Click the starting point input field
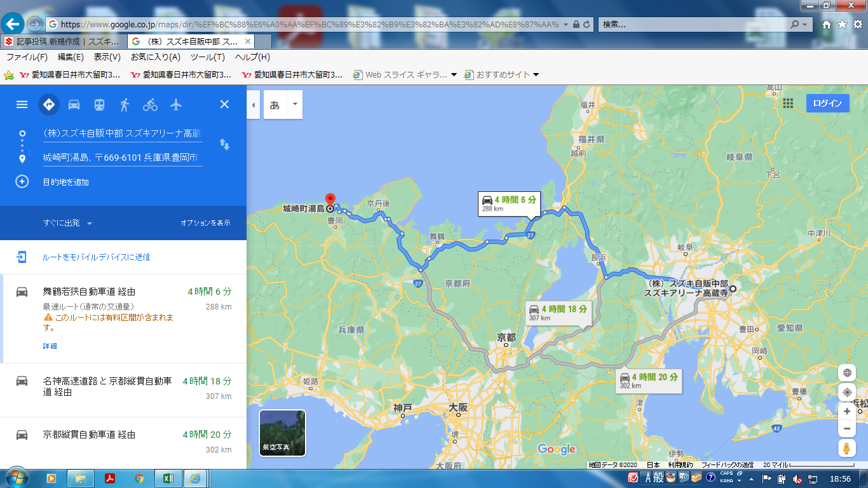 coord(123,133)
